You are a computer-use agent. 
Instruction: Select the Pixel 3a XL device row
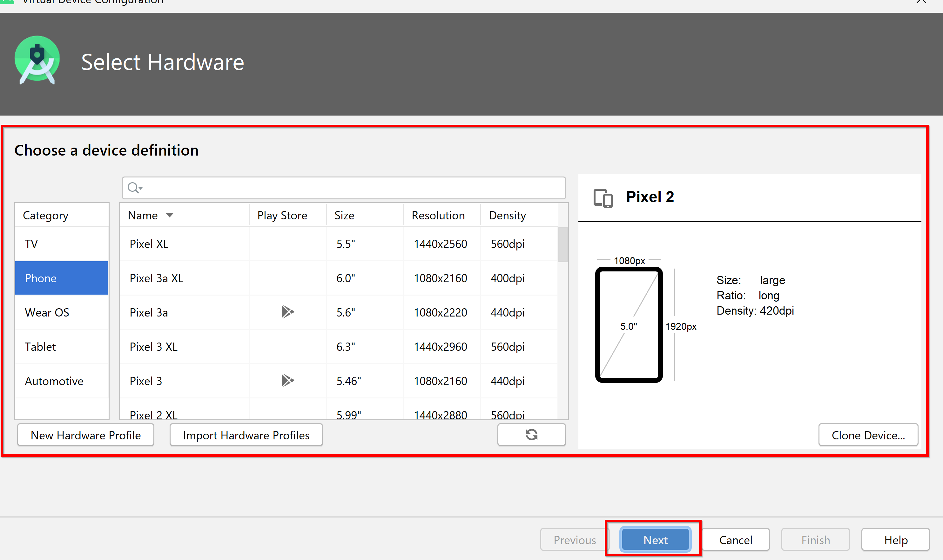(339, 278)
